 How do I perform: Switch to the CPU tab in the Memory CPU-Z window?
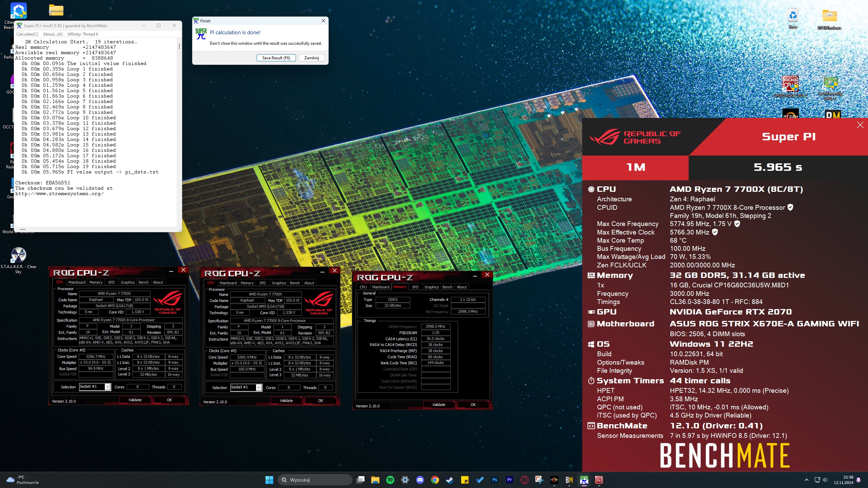pos(363,287)
